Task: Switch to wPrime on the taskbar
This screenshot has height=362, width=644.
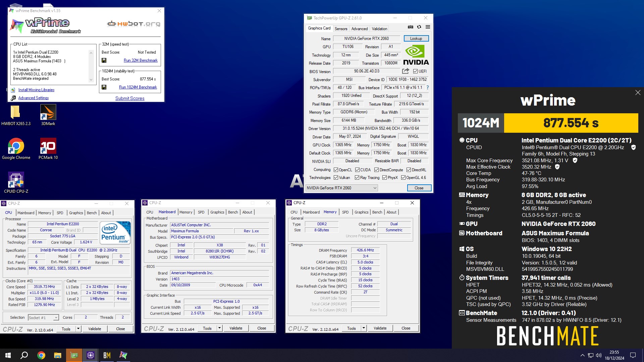Action: tap(123, 355)
